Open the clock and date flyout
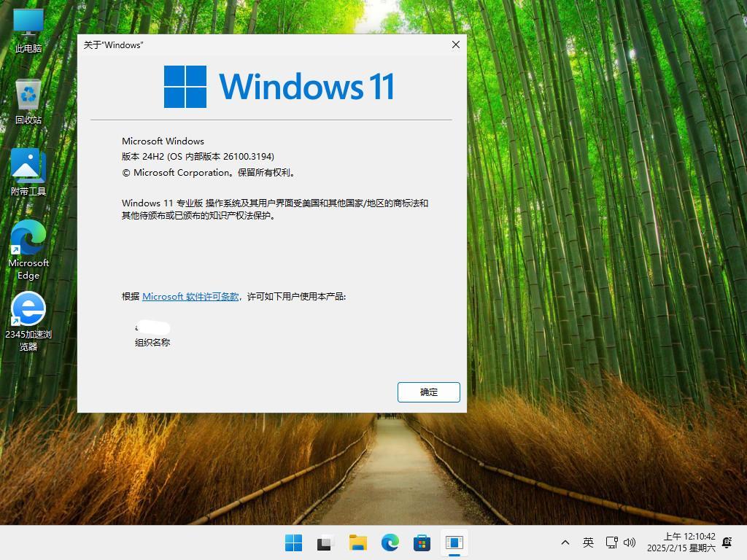 point(681,542)
